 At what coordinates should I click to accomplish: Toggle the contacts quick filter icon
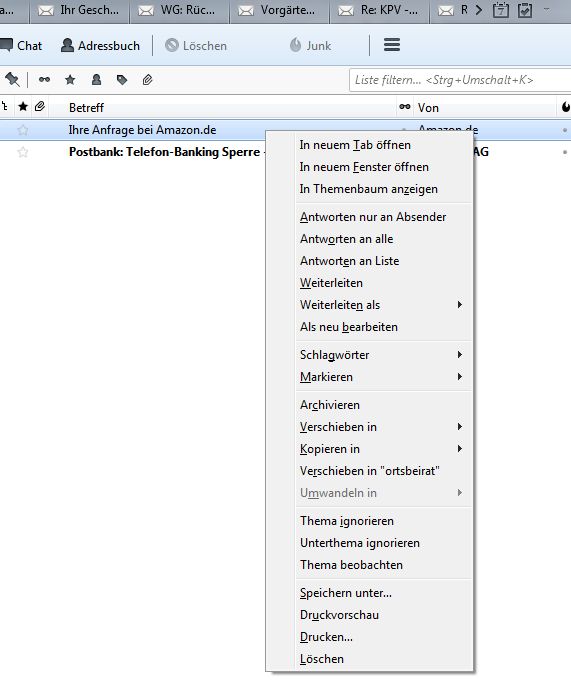pos(96,80)
